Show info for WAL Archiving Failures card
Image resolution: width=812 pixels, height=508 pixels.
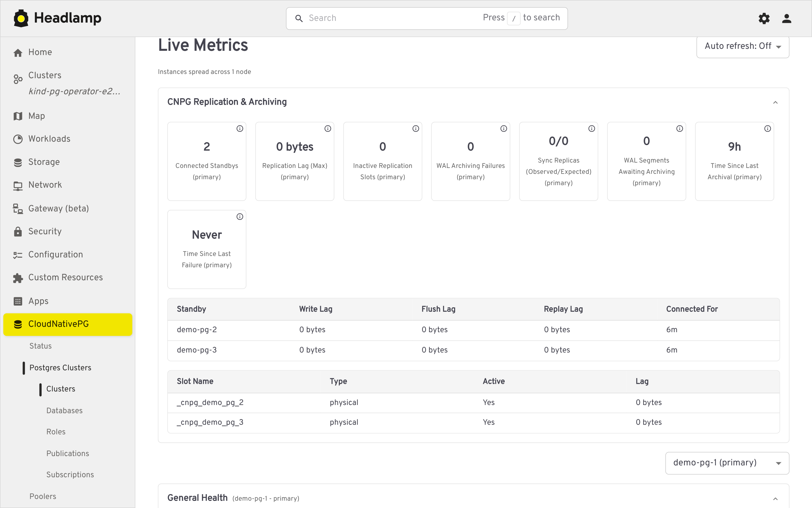tap(503, 128)
